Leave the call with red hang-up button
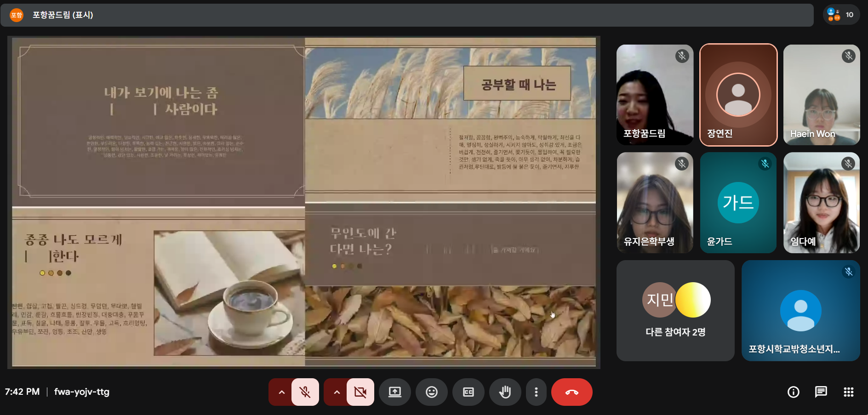Image resolution: width=868 pixels, height=415 pixels. point(571,392)
